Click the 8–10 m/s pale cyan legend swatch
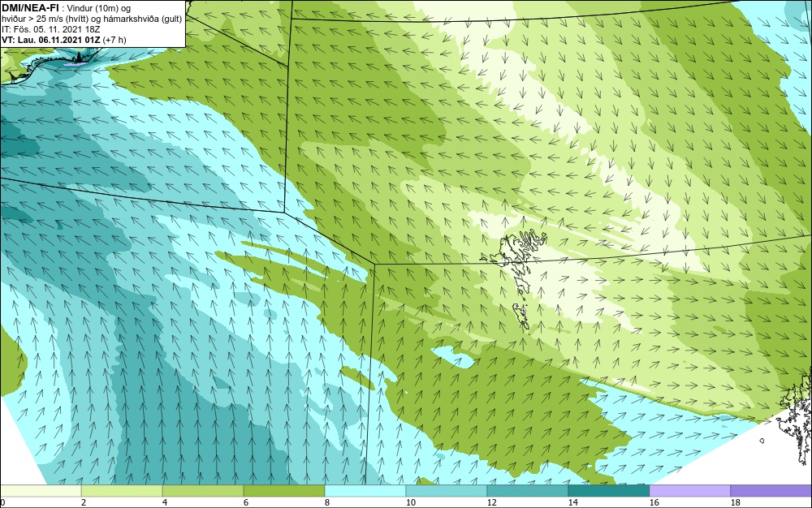The width and height of the screenshot is (812, 508). pyautogui.click(x=365, y=490)
